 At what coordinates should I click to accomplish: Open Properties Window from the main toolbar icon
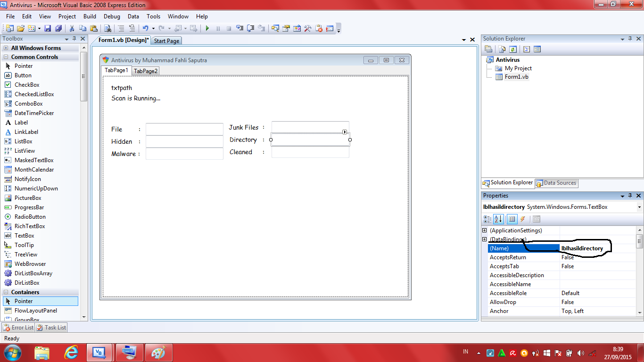(x=286, y=28)
